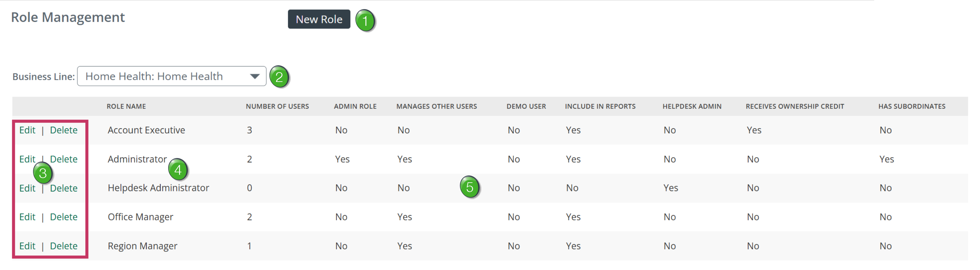
Task: Click the green number 2 marker
Action: (x=279, y=76)
